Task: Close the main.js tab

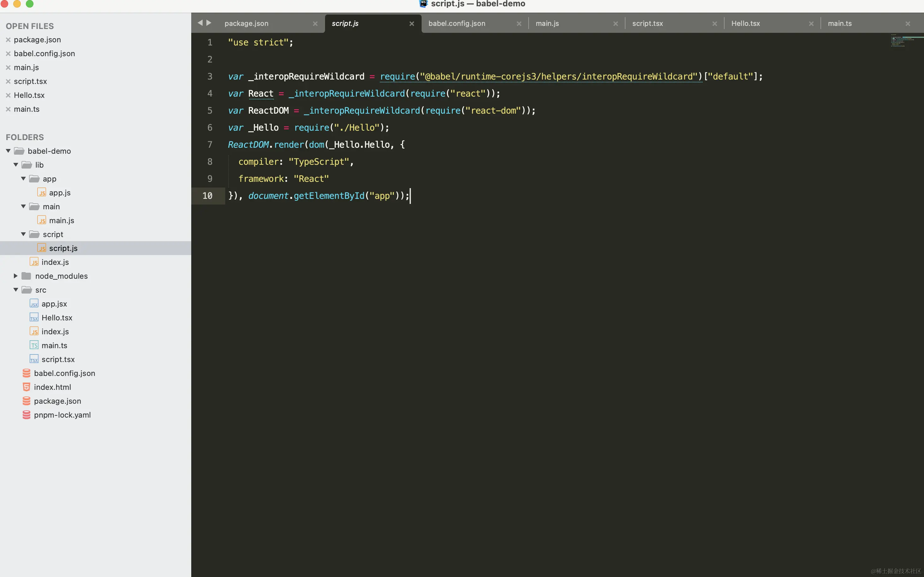Action: [615, 24]
